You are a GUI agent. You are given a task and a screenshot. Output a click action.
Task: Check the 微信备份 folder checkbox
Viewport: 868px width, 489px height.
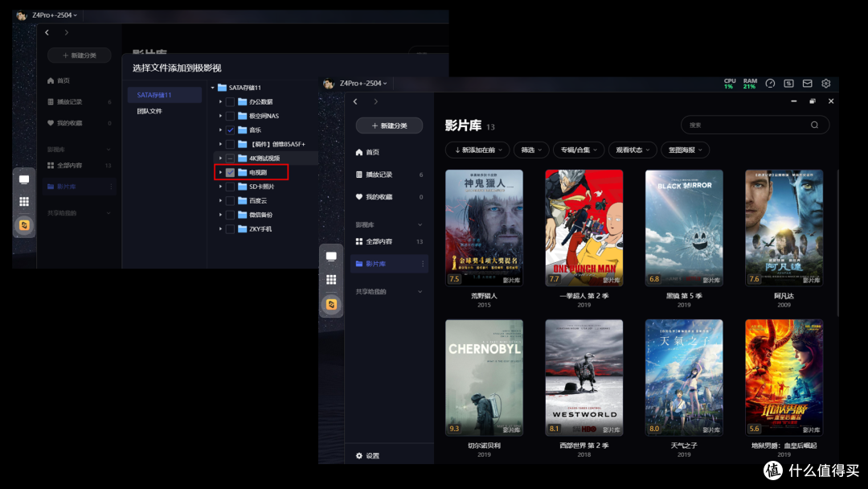pos(231,215)
